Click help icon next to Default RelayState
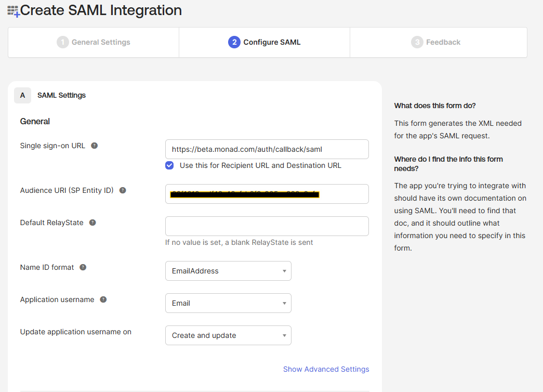Viewport: 543px width, 392px height. 92,223
